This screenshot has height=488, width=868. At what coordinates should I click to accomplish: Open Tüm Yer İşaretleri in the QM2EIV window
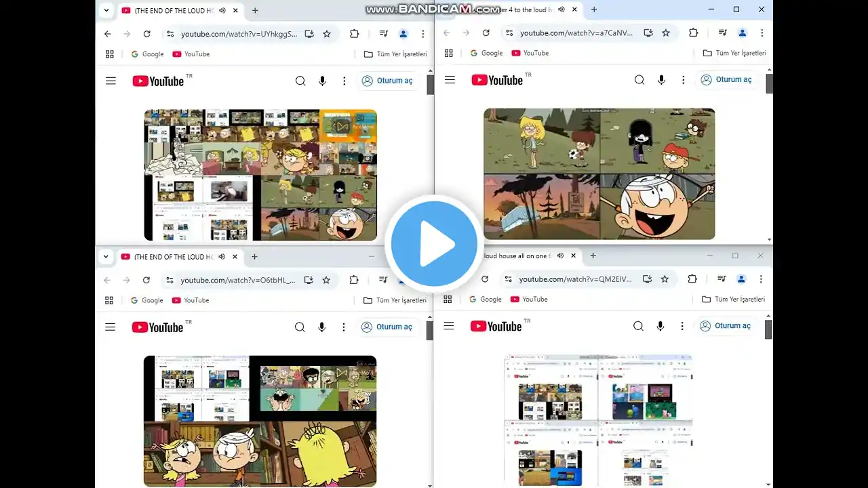point(733,299)
